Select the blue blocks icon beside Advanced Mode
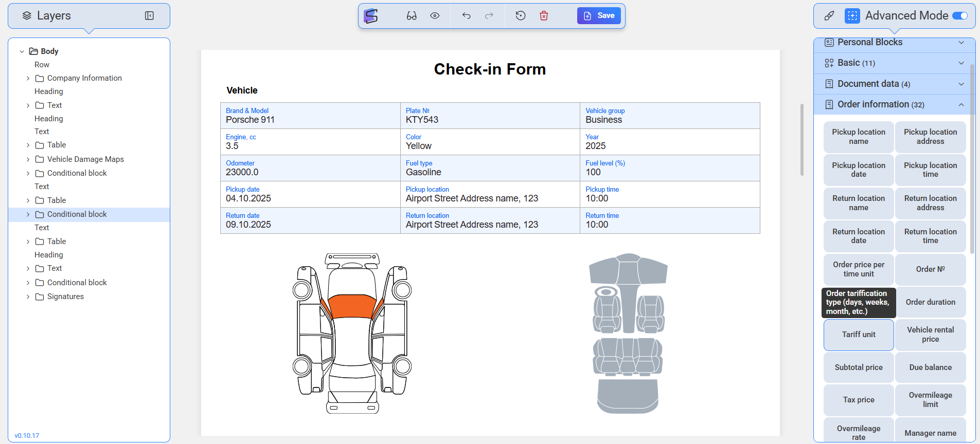 coord(852,16)
